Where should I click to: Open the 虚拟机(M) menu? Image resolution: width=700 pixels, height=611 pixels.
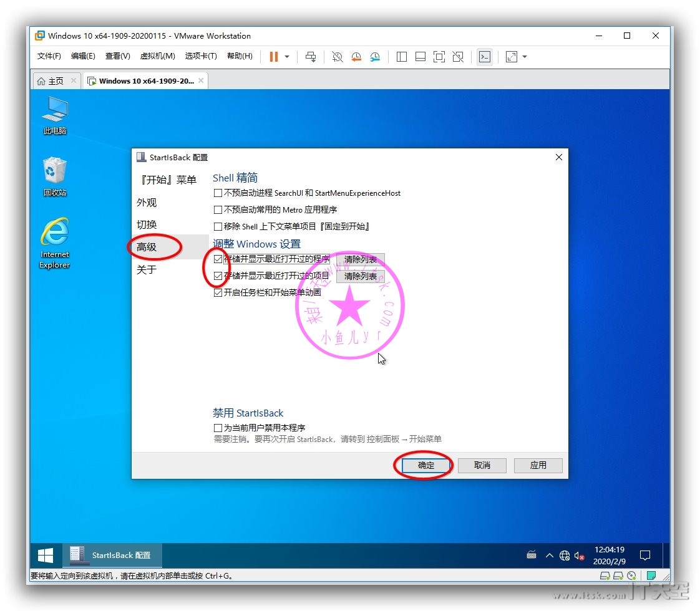(x=158, y=56)
